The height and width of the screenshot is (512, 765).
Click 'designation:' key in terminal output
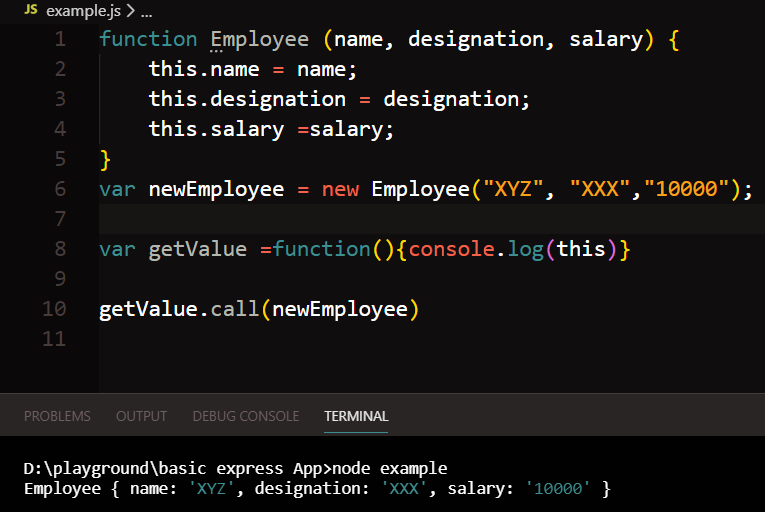[x=312, y=489]
